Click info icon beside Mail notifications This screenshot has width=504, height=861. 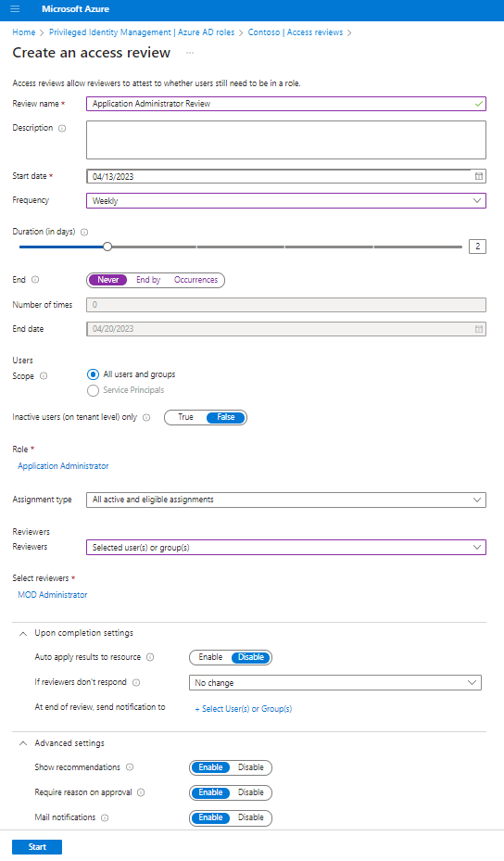tap(105, 817)
